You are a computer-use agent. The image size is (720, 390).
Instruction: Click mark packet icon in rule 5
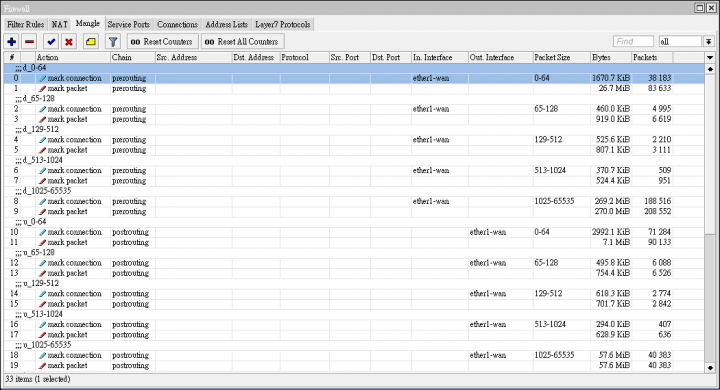(42, 150)
